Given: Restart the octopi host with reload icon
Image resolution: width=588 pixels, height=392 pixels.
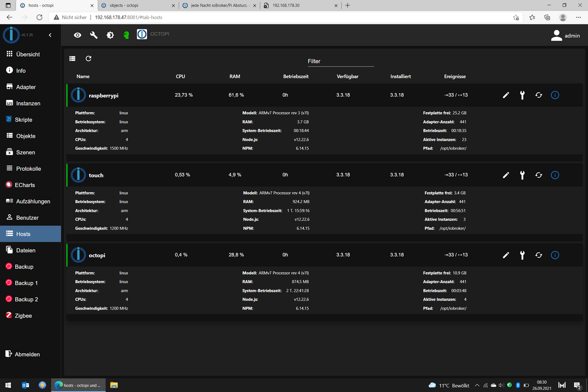Looking at the screenshot, I should tap(539, 255).
